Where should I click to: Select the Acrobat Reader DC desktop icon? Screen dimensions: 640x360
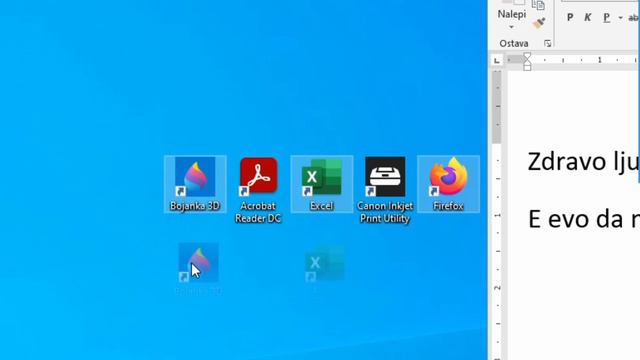(258, 190)
